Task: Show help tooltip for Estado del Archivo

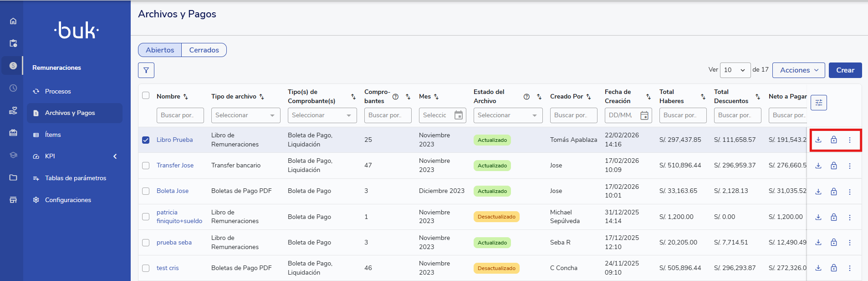Action: [526, 97]
